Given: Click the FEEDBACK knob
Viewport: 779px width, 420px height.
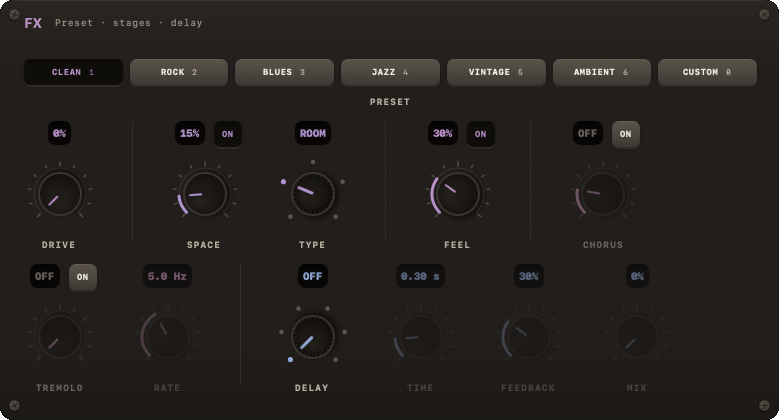Looking at the screenshot, I should coord(528,337).
